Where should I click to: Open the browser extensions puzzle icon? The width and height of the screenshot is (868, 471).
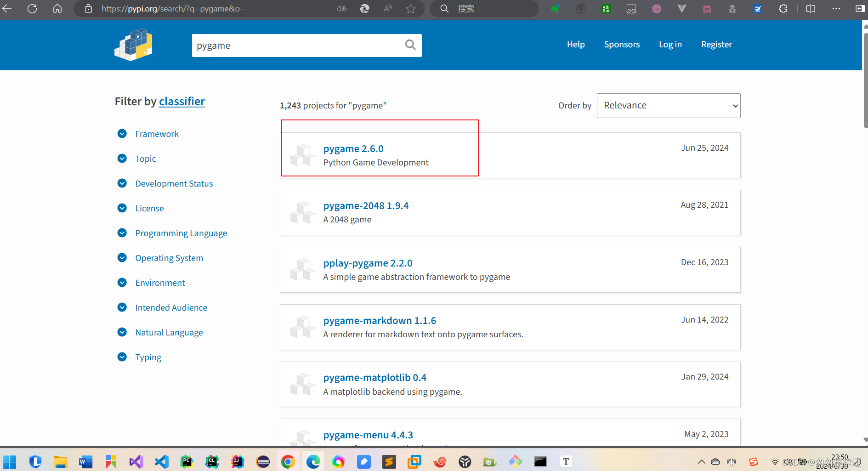pyautogui.click(x=783, y=9)
